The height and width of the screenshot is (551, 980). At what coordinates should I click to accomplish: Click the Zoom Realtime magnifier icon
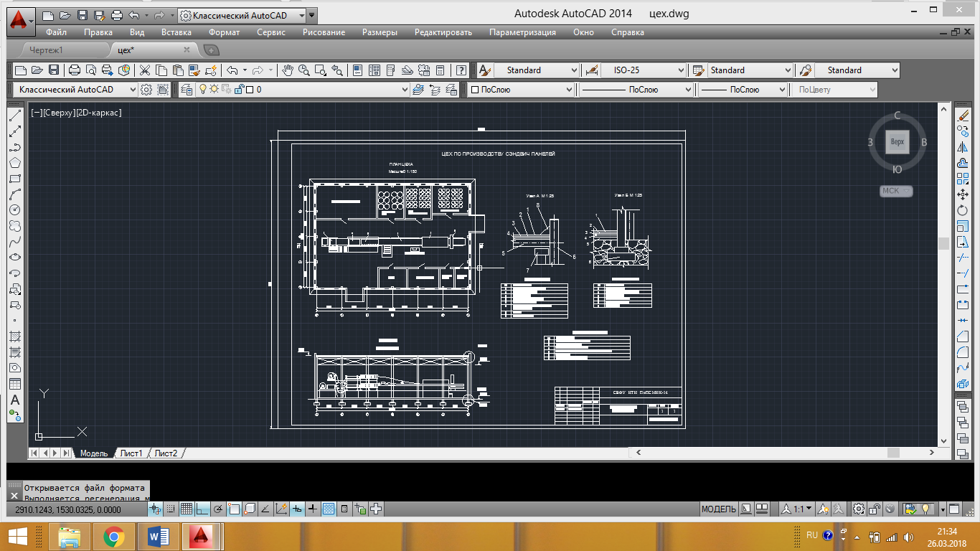click(x=304, y=70)
